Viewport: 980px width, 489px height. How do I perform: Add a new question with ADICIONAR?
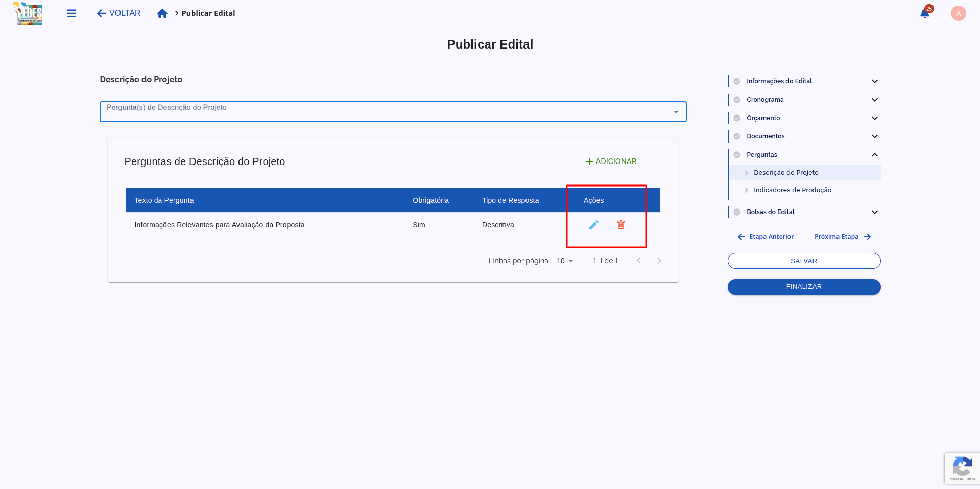click(611, 161)
